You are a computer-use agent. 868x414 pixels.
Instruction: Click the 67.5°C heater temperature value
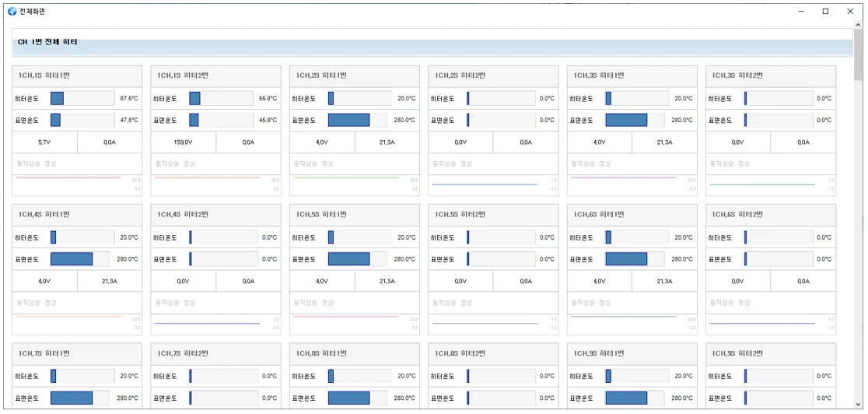coord(129,99)
